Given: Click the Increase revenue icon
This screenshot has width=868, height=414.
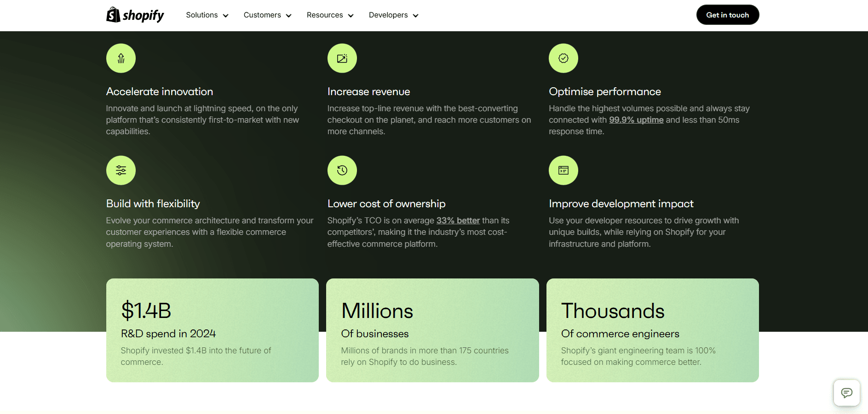Looking at the screenshot, I should 342,58.
